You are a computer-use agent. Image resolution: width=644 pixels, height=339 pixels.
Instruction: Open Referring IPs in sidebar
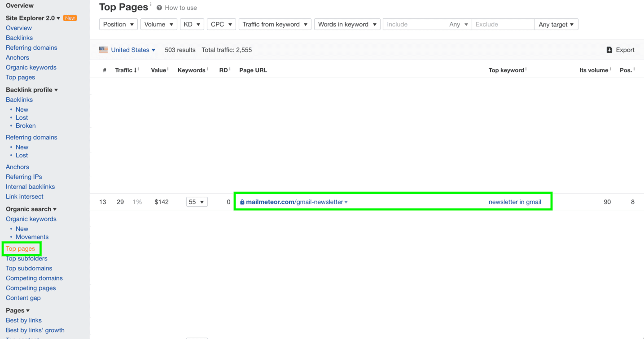[24, 177]
